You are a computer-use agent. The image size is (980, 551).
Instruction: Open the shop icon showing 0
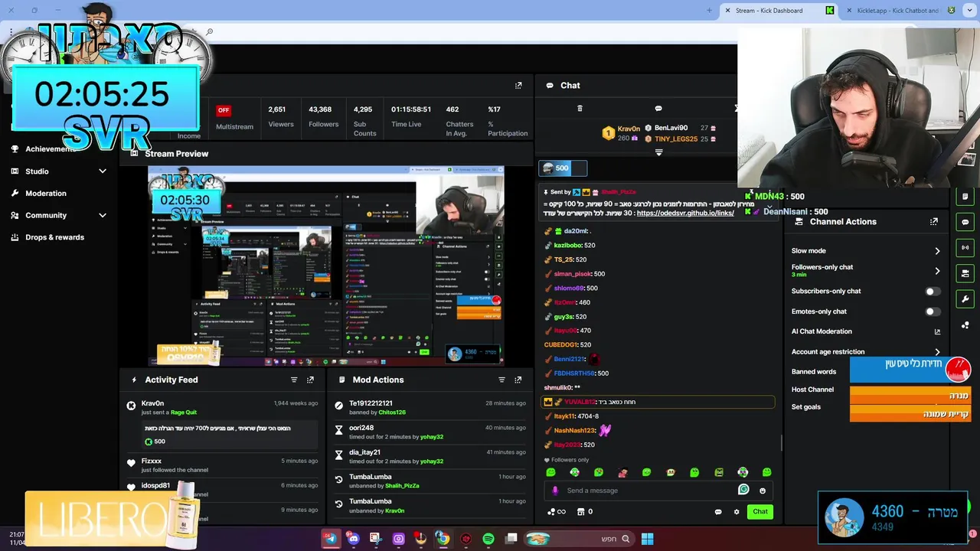pyautogui.click(x=584, y=512)
